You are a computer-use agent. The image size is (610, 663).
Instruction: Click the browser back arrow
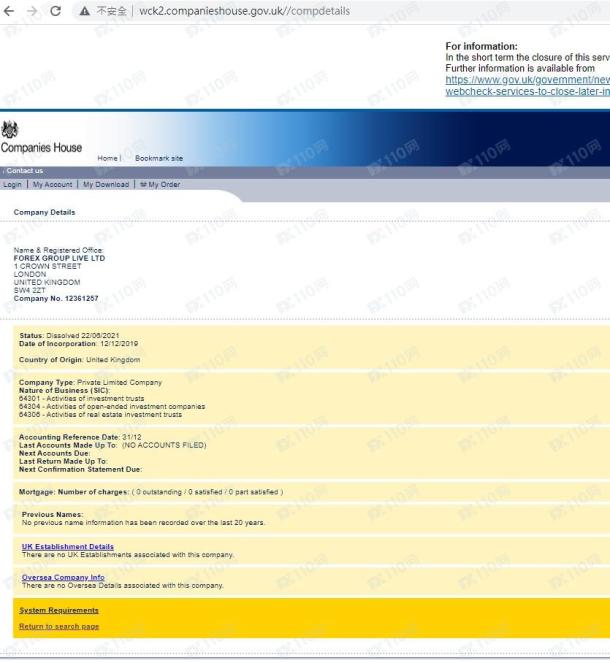click(x=11, y=11)
